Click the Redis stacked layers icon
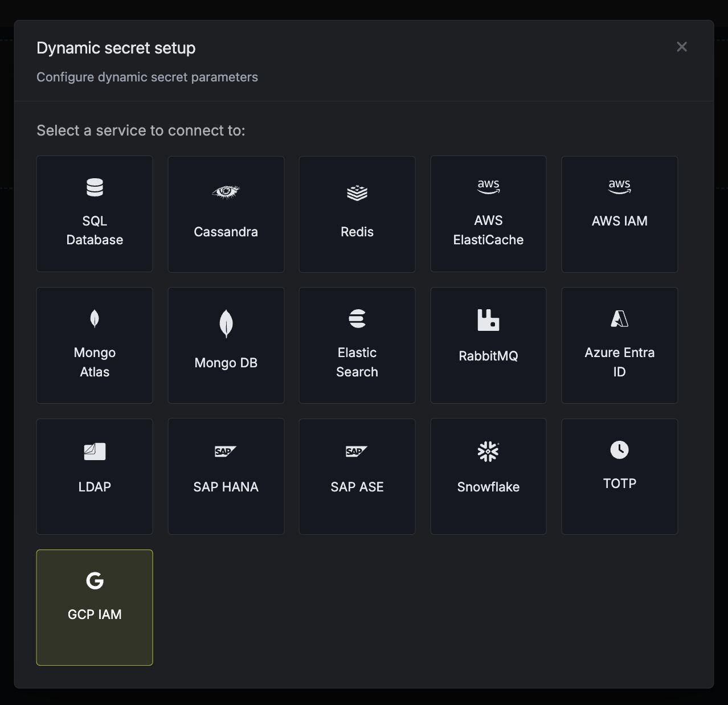728x705 pixels. point(357,192)
